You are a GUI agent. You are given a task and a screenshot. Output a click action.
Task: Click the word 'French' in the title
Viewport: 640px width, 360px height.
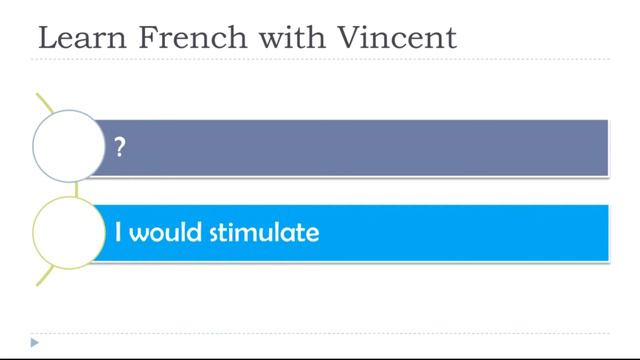[193, 38]
